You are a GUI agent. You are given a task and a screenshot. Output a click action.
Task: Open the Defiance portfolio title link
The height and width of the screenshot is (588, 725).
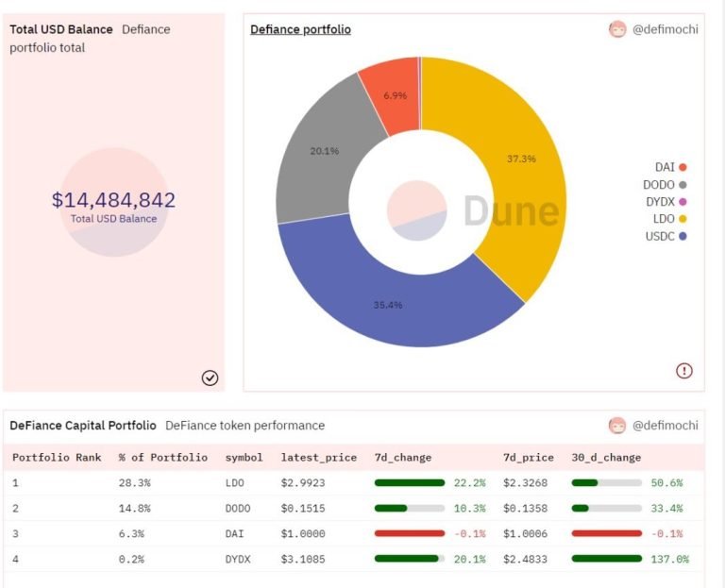coord(300,29)
